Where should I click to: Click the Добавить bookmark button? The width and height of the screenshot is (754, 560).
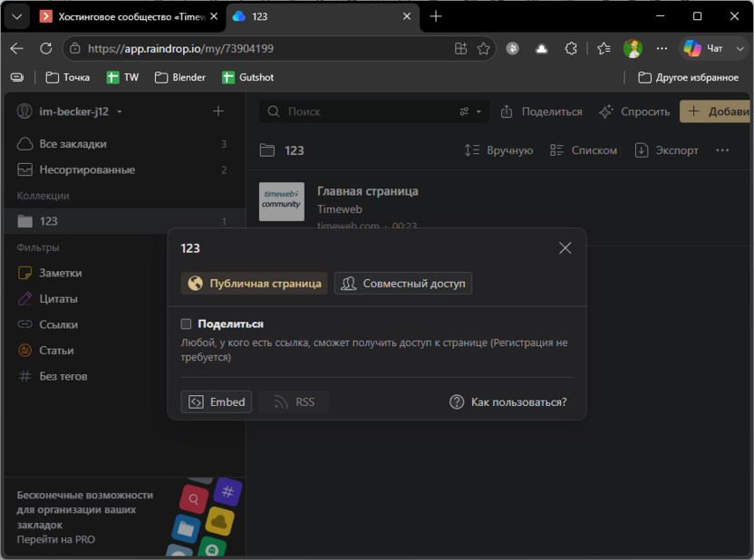tap(716, 111)
